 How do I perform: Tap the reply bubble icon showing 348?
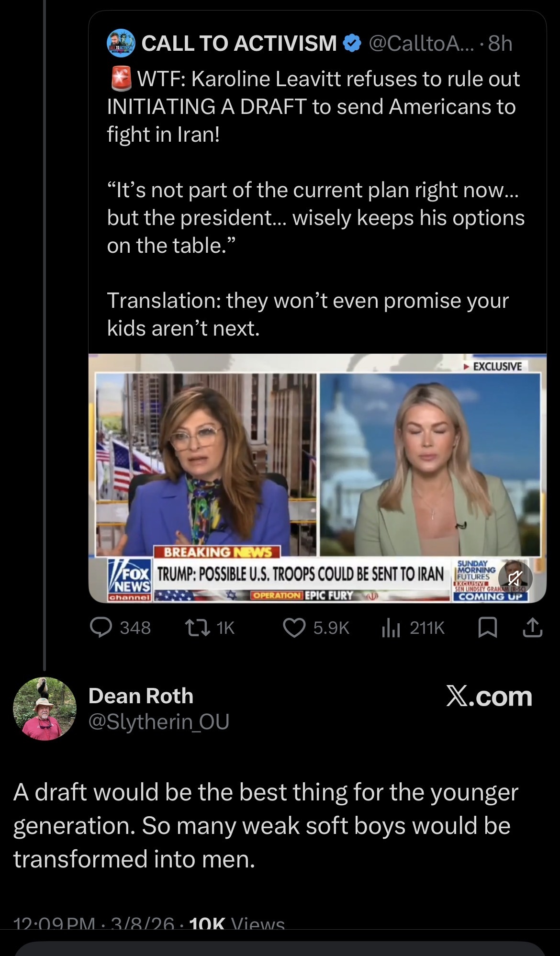(101, 627)
